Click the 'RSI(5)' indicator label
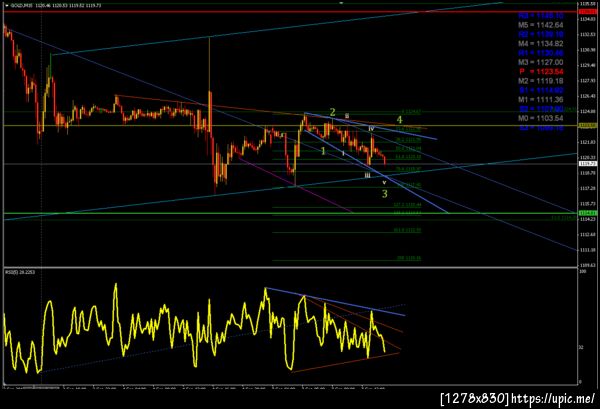Viewport: 600px width, 409px height. (x=20, y=272)
